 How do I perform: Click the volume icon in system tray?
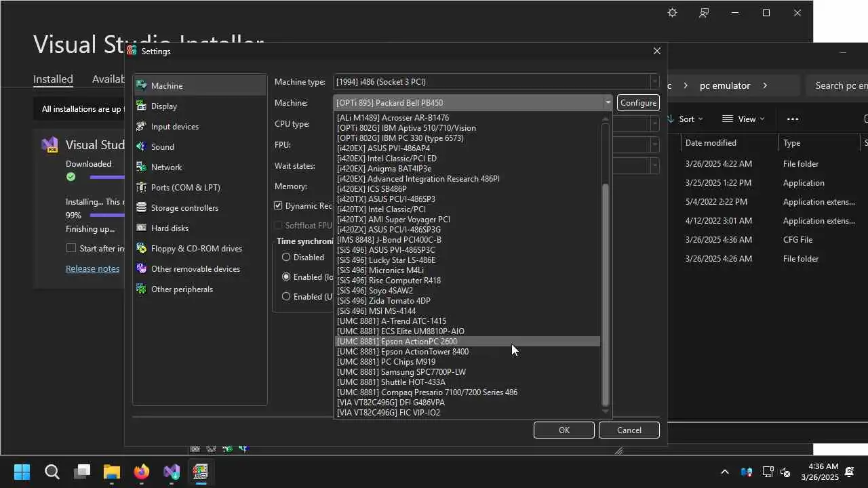pyautogui.click(x=785, y=472)
